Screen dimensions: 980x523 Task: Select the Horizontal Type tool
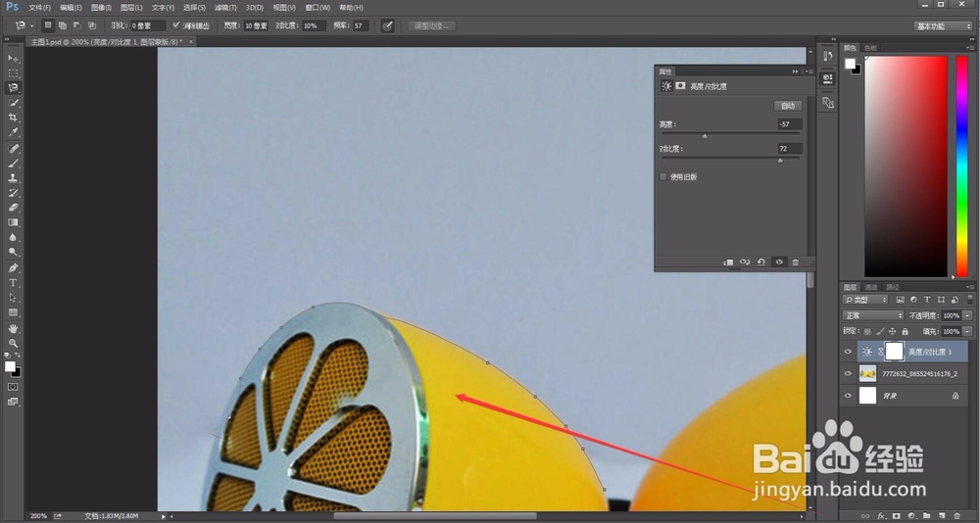click(13, 283)
